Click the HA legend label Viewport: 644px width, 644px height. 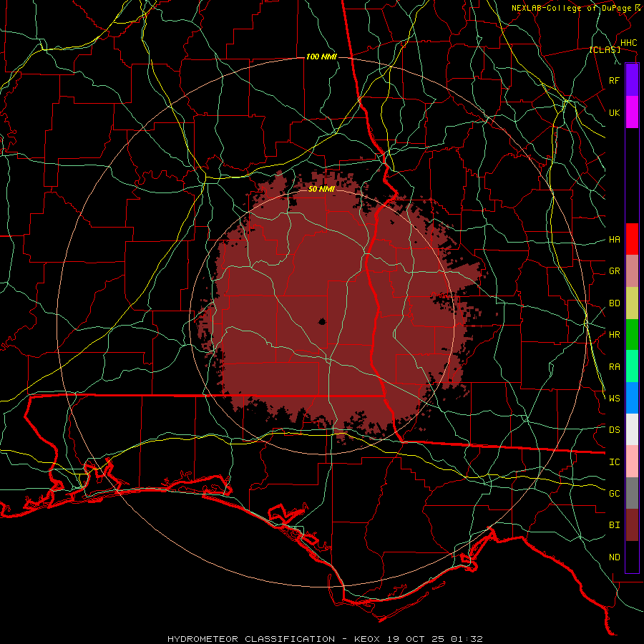click(x=614, y=240)
